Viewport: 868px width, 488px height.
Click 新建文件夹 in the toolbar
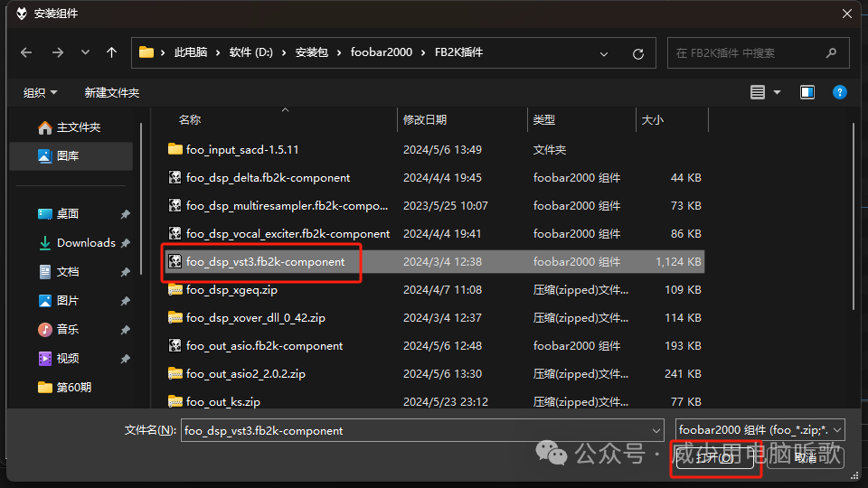(112, 92)
